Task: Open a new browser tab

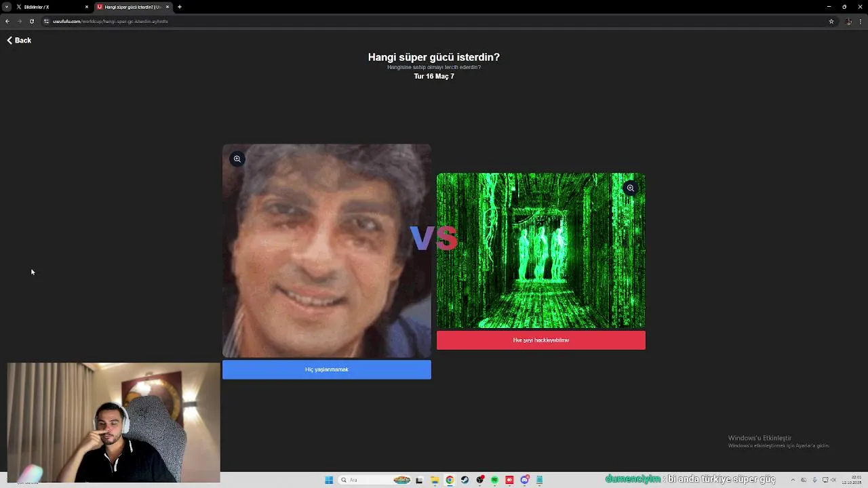Action: click(x=180, y=7)
